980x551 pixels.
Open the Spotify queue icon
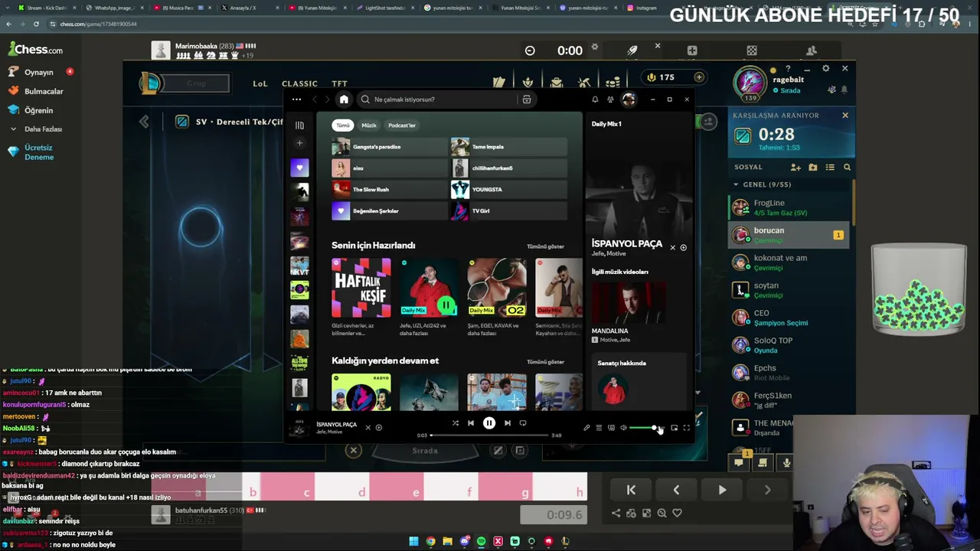599,428
